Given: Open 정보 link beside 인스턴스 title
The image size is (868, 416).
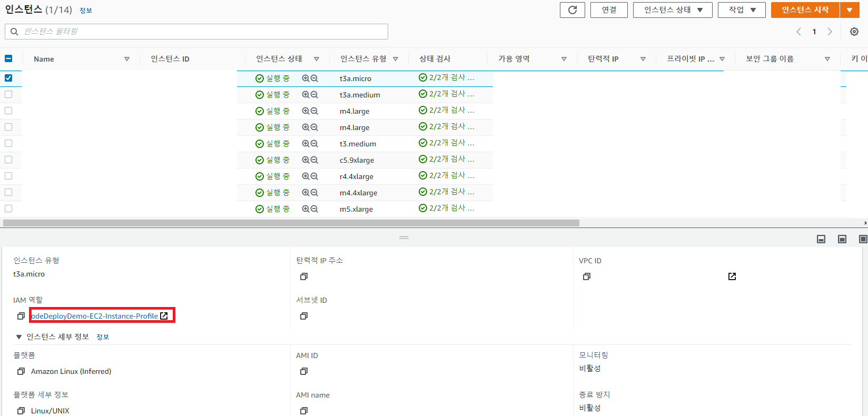Looking at the screenshot, I should 86,11.
